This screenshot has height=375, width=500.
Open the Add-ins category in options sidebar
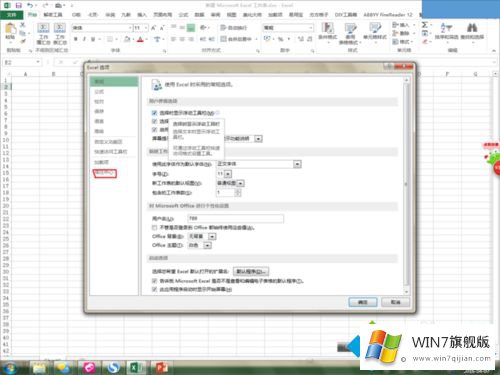click(x=101, y=162)
